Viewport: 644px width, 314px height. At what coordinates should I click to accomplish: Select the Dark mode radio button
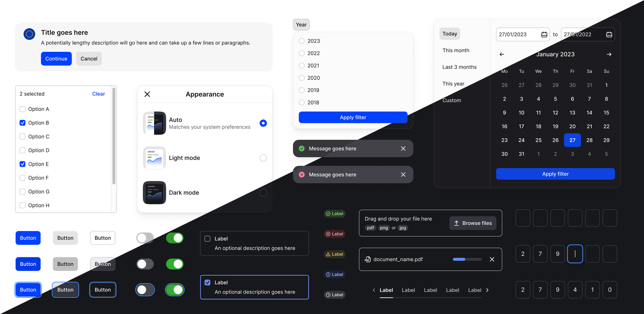coord(263,193)
